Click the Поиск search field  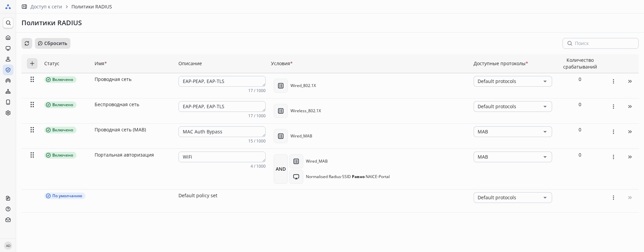[x=604, y=43]
